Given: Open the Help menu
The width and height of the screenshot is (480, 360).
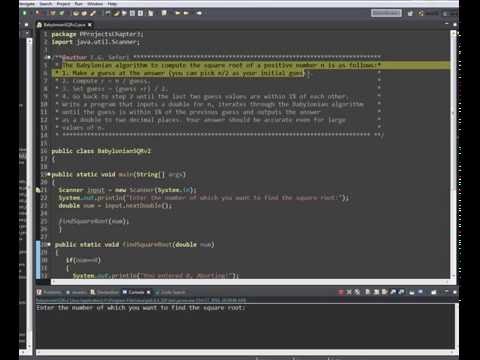Looking at the screenshot, I should coord(112,4).
